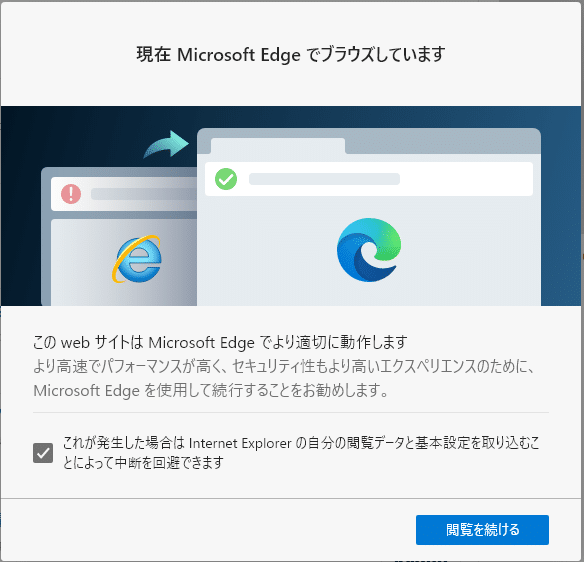This screenshot has height=562, width=584.
Task: Click the Microsoft Edge logo in illustration
Action: click(369, 250)
